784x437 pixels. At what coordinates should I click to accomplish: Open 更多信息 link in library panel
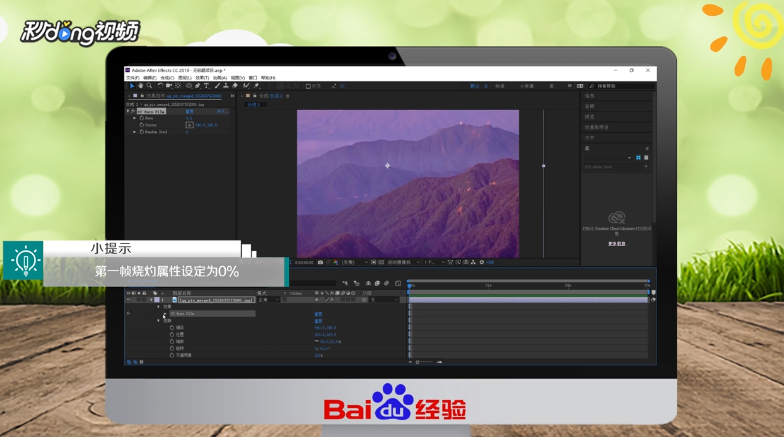click(x=616, y=244)
